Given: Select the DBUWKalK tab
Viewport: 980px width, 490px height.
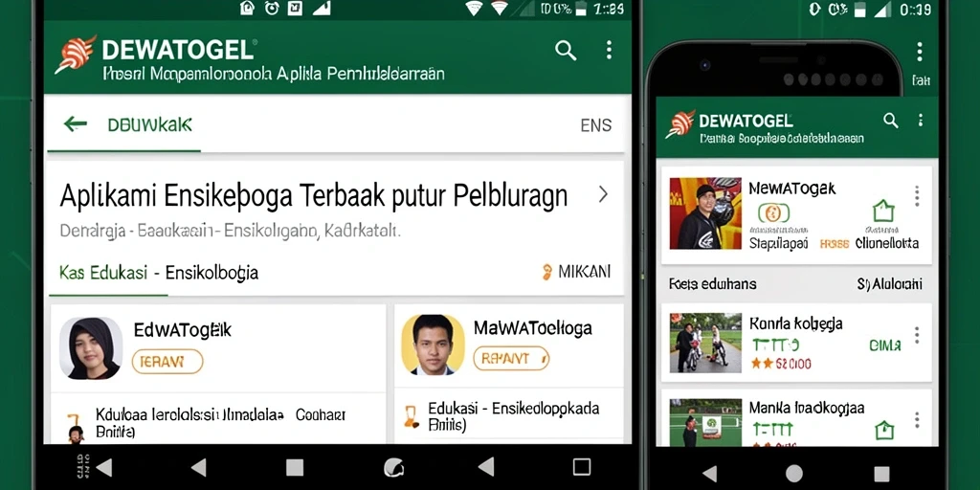Looking at the screenshot, I should tap(149, 124).
